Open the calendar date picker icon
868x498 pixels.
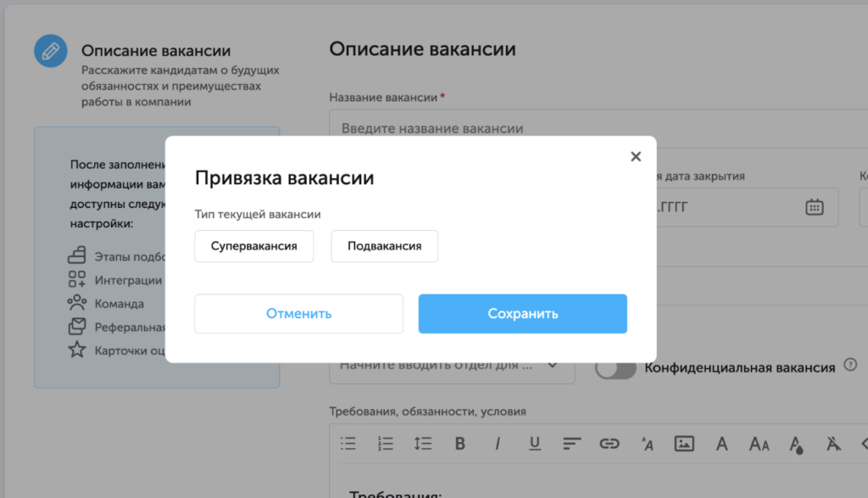(815, 207)
